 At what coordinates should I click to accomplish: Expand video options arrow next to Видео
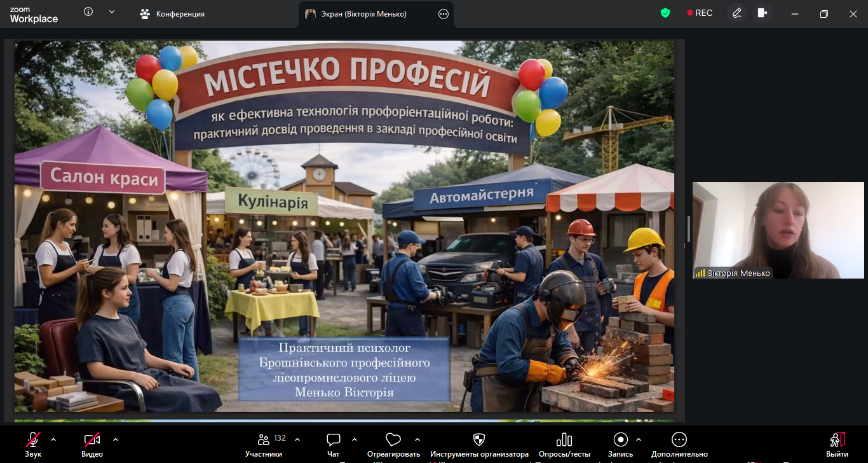[x=115, y=439]
